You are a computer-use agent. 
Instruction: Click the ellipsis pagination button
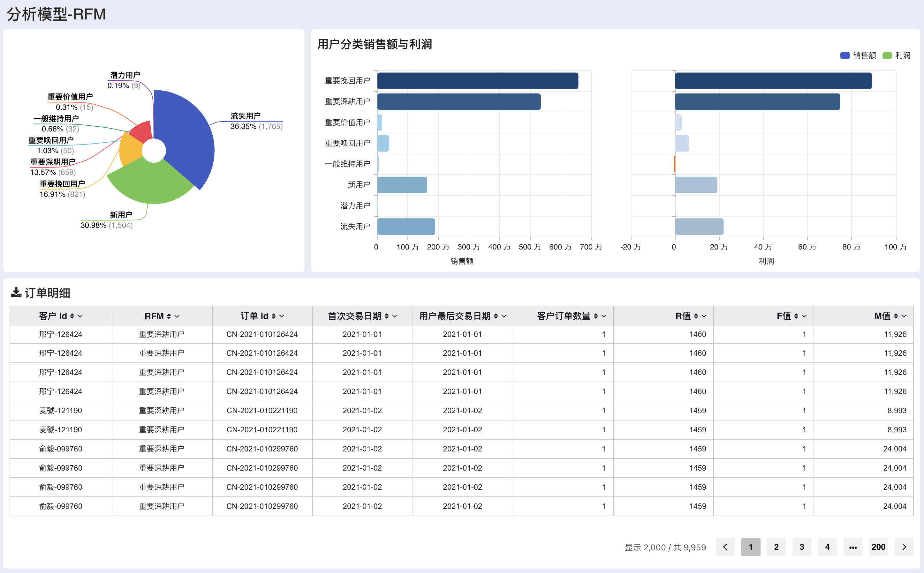coord(853,547)
